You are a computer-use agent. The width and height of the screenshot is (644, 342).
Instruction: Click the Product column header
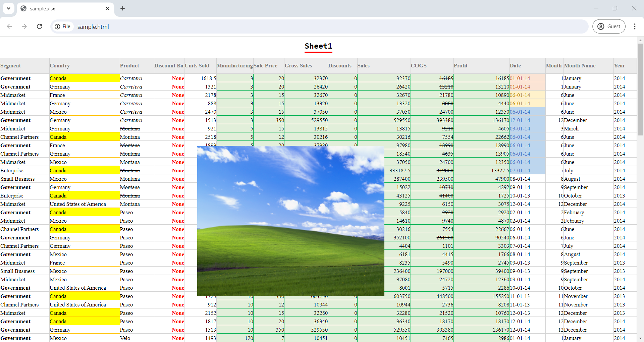[x=137, y=66]
